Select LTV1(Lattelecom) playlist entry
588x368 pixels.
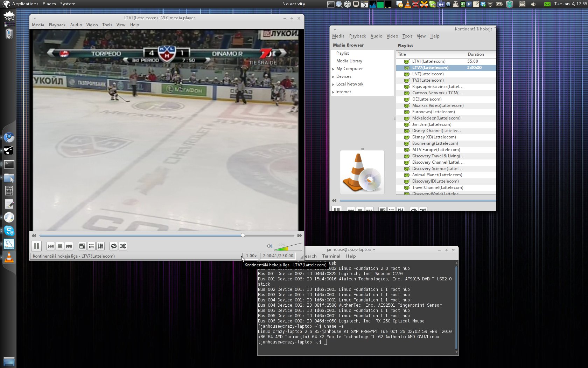(446, 61)
